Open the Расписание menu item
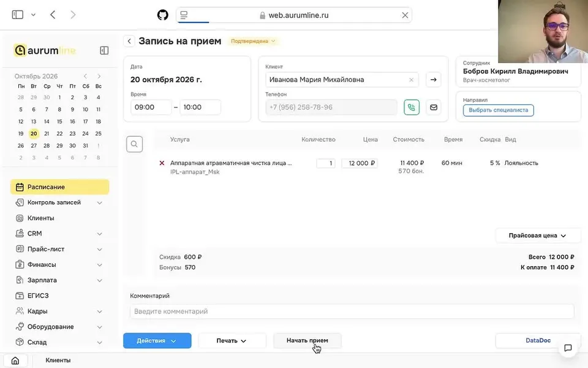The width and height of the screenshot is (588, 368). (x=59, y=187)
